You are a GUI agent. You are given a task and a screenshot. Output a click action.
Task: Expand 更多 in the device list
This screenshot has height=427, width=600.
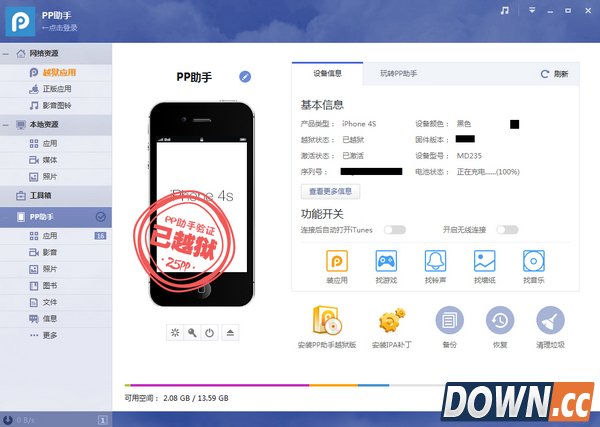pos(56,335)
